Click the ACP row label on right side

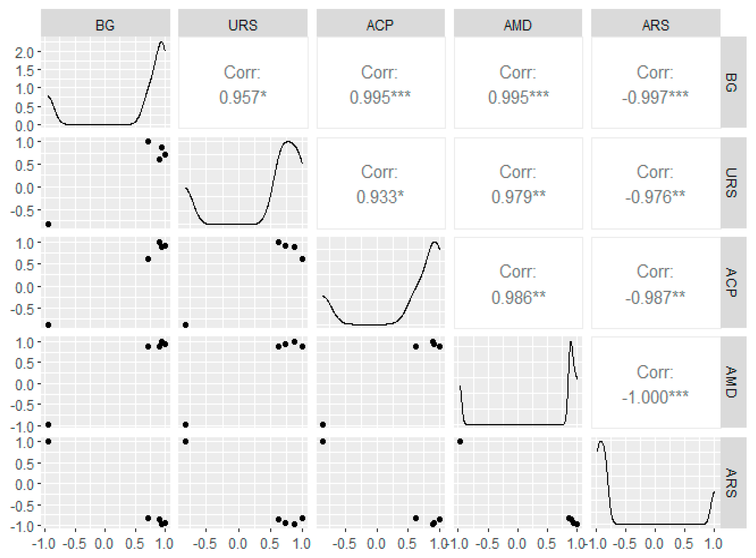pos(733,282)
